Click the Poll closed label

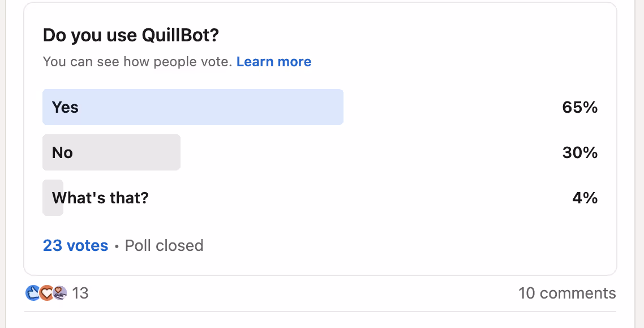[164, 245]
